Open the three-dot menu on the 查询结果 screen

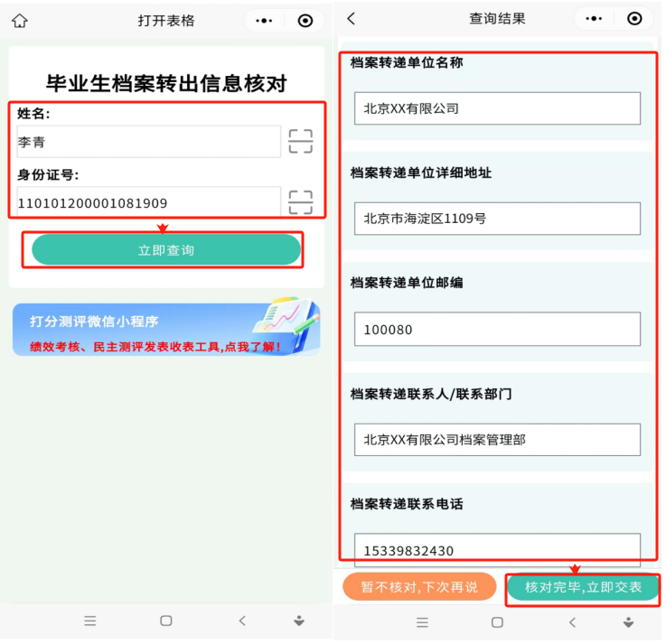(x=594, y=18)
